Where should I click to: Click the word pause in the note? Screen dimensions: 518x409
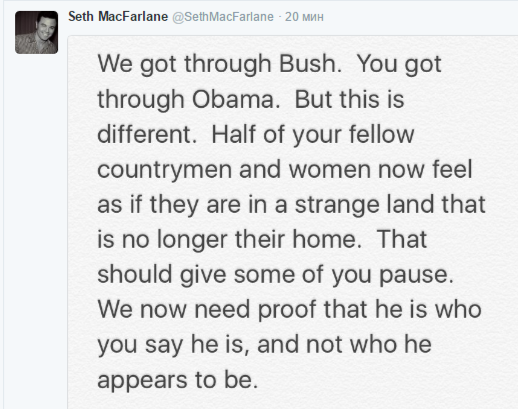pos(417,275)
